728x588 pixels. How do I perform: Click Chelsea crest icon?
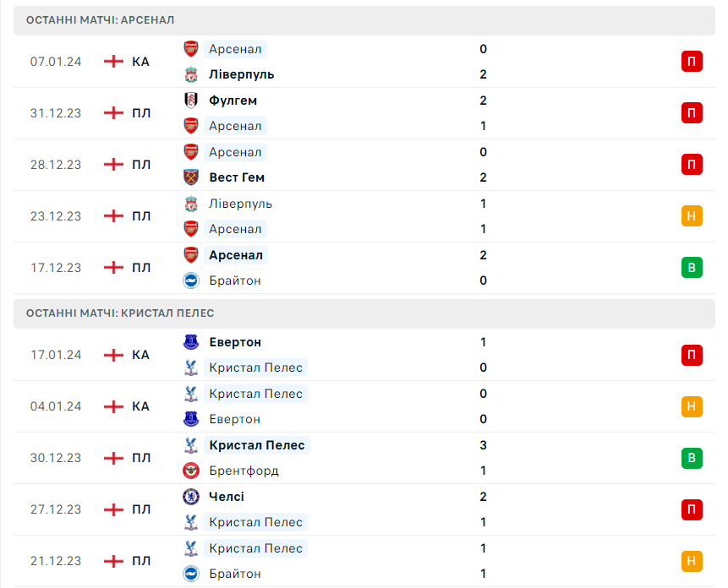[x=191, y=497]
